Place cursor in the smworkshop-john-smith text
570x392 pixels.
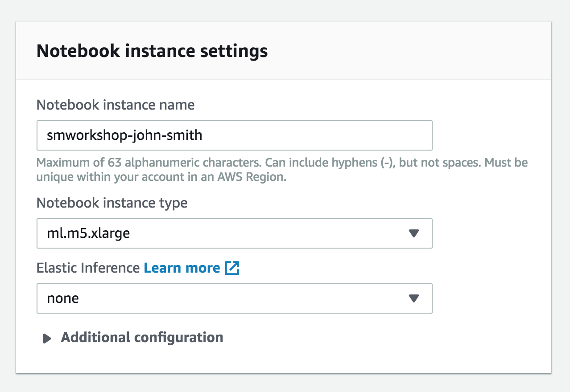(124, 135)
